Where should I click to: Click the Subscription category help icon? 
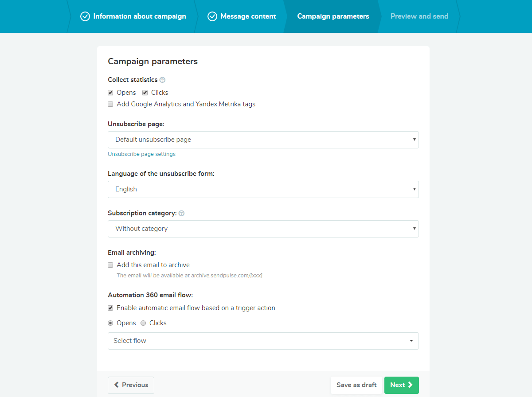coord(181,213)
